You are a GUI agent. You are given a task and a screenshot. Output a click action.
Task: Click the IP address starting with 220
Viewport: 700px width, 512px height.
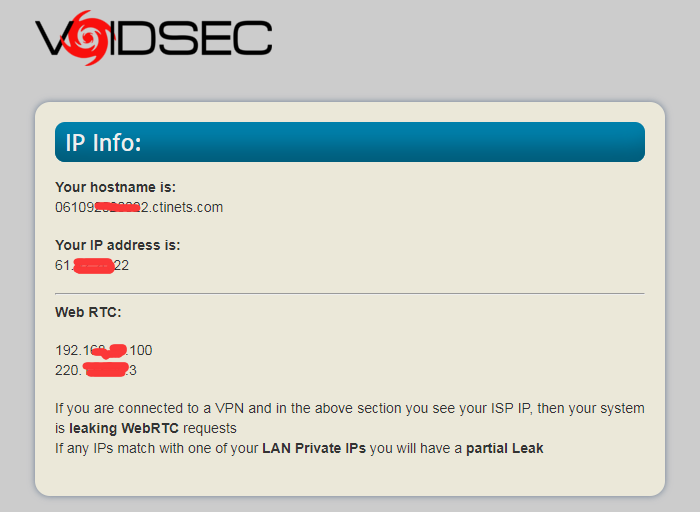96,370
